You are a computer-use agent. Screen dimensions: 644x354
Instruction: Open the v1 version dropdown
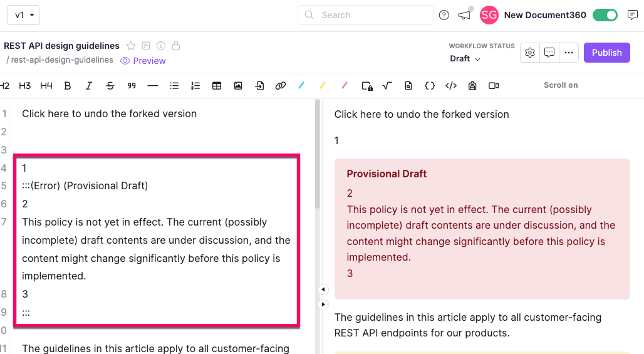click(x=23, y=15)
